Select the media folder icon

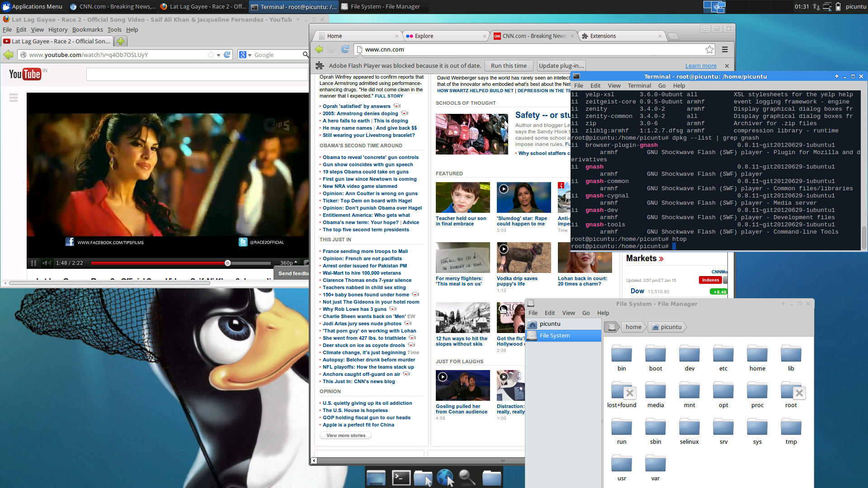pos(656,391)
